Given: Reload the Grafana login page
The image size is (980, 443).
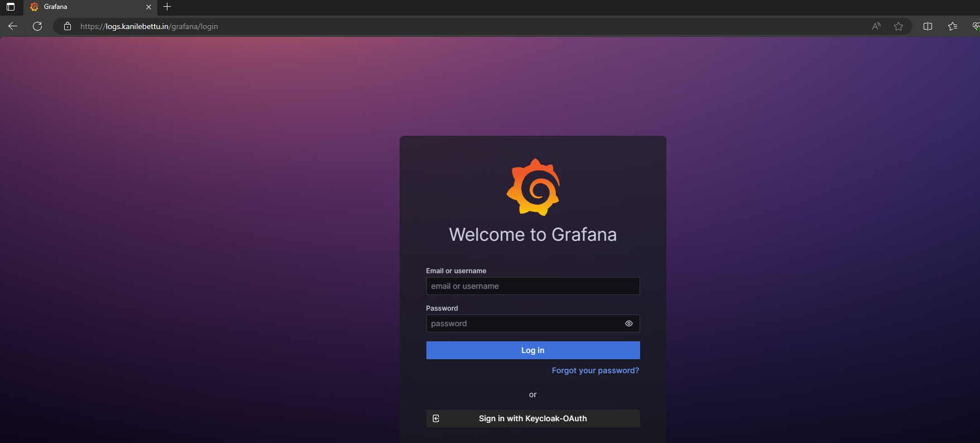Looking at the screenshot, I should coord(37,26).
